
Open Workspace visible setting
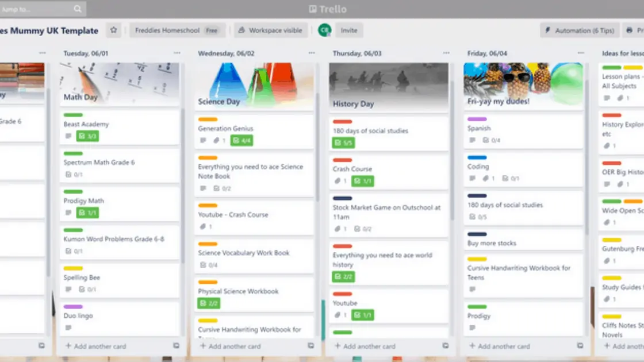(x=271, y=30)
